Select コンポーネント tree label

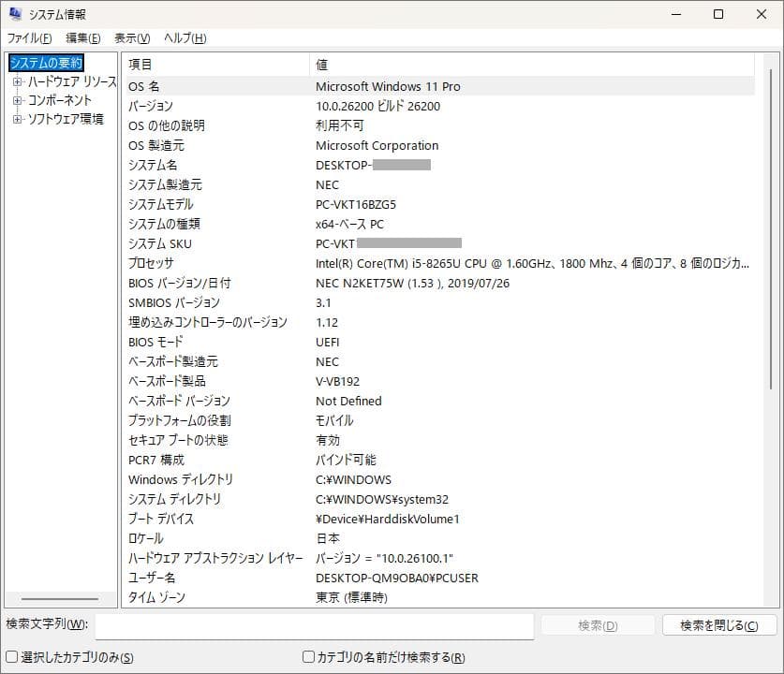coord(60,100)
